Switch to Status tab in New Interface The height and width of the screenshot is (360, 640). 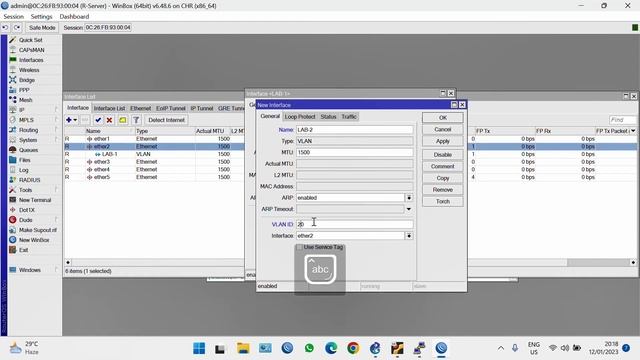click(x=328, y=117)
